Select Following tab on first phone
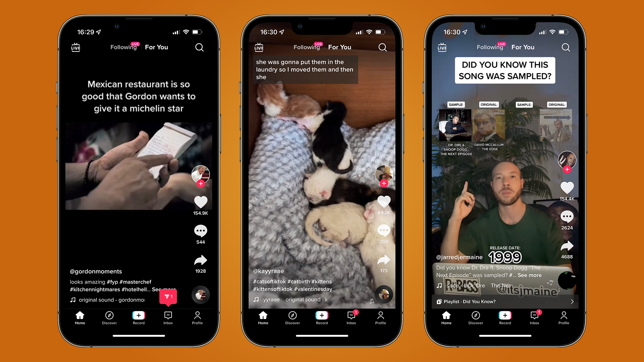This screenshot has height=362, width=644. [x=123, y=47]
